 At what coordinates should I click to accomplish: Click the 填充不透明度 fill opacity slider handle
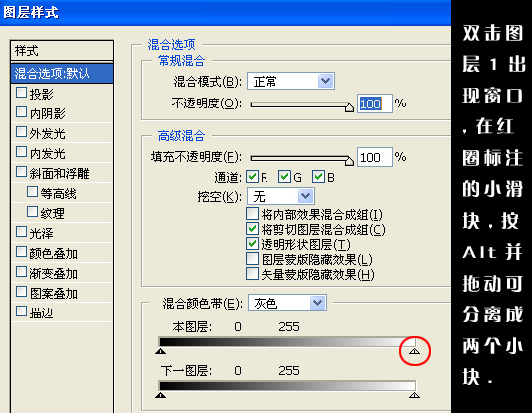point(349,161)
